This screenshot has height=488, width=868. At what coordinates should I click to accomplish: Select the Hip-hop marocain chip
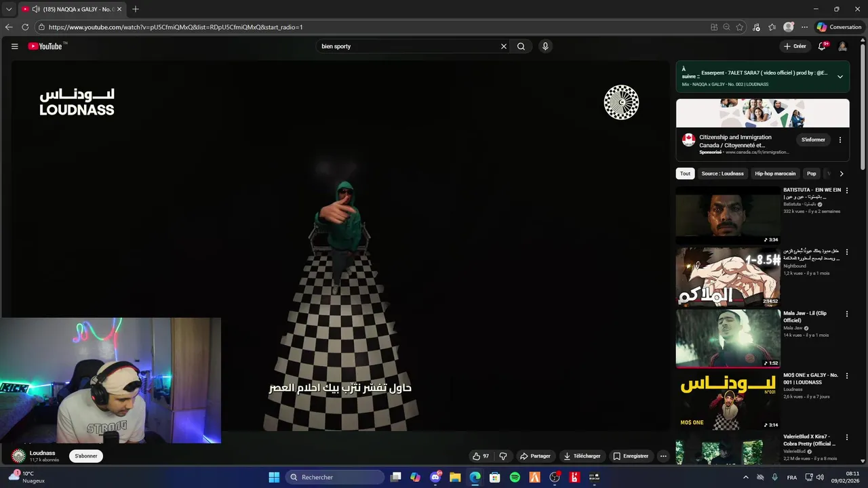coord(775,174)
